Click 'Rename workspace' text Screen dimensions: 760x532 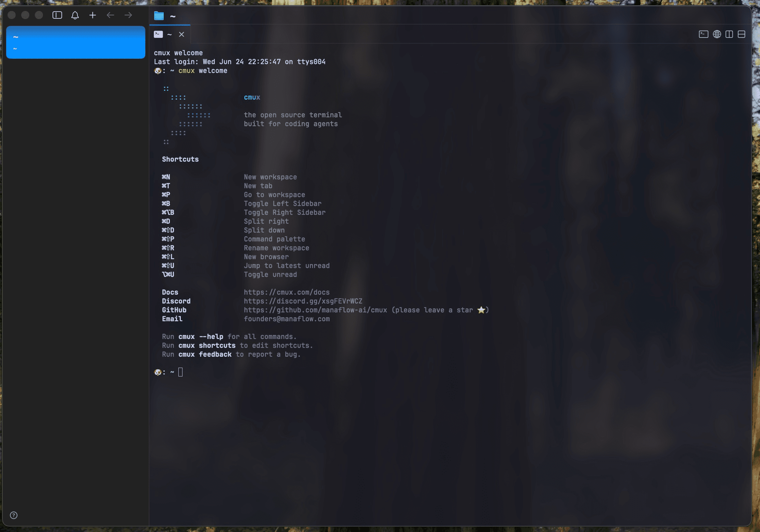tap(276, 248)
